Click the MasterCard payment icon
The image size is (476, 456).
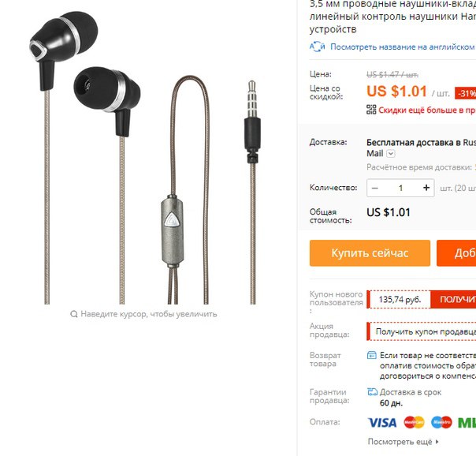414,422
